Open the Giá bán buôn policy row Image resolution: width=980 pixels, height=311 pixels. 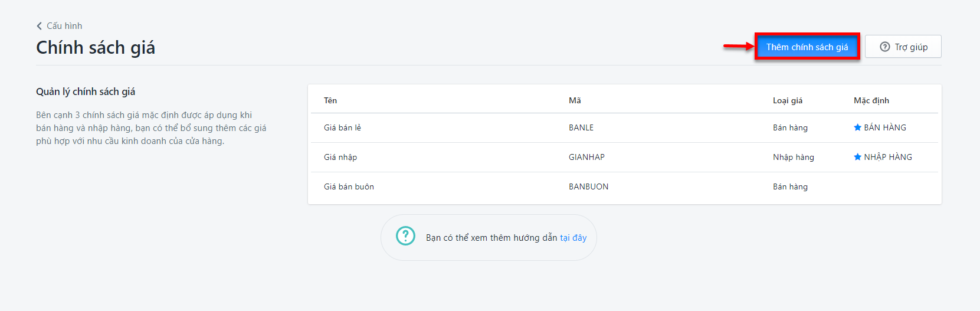point(624,186)
